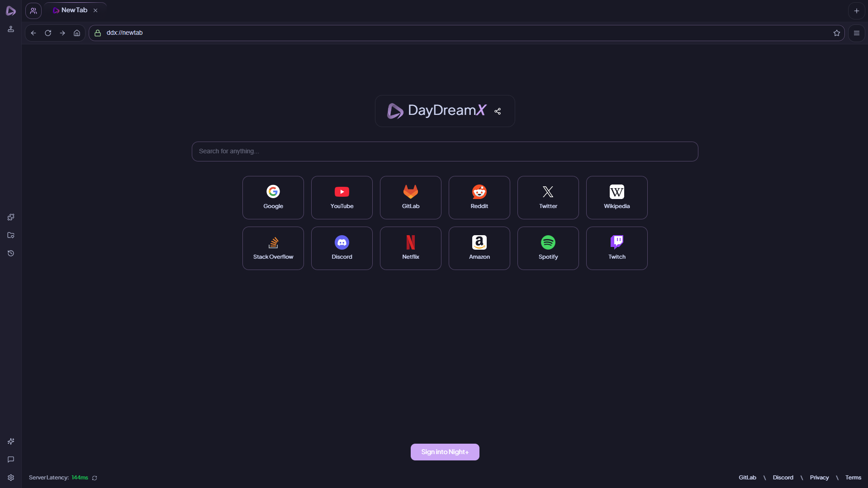Click the joystick games icon below the logo
Viewport: 868px width, 488px height.
(x=11, y=29)
